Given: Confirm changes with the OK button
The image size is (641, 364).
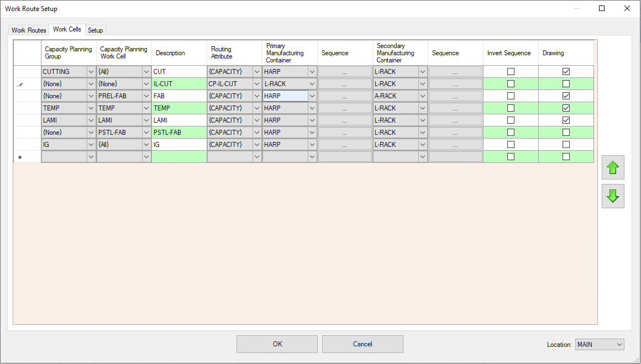Looking at the screenshot, I should [x=276, y=344].
